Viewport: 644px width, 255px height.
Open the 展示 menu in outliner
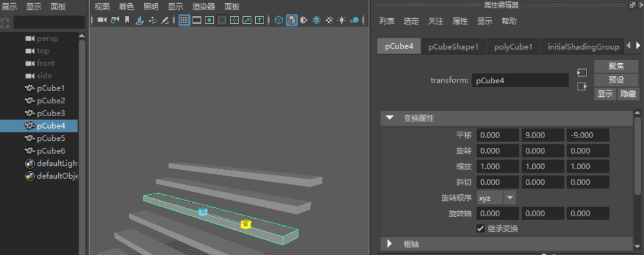pos(10,6)
